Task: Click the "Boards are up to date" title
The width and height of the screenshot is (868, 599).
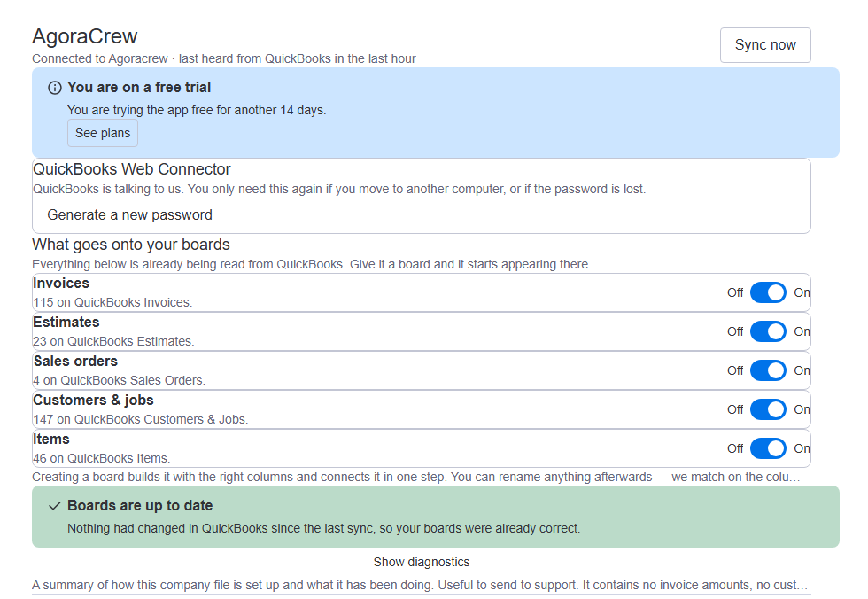Action: (x=140, y=506)
